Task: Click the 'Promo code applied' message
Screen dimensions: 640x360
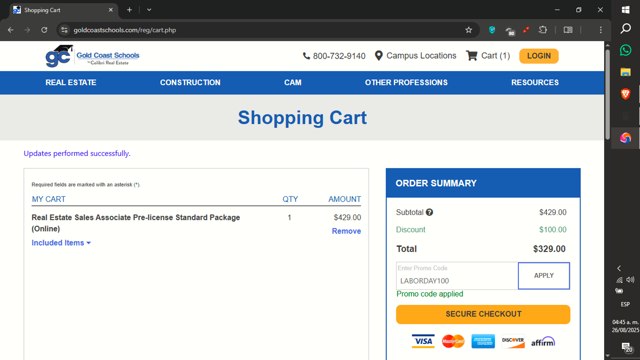Action: 430,294
